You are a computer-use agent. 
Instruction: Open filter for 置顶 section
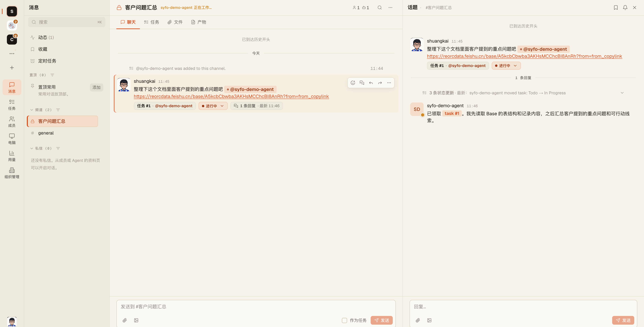point(52,75)
